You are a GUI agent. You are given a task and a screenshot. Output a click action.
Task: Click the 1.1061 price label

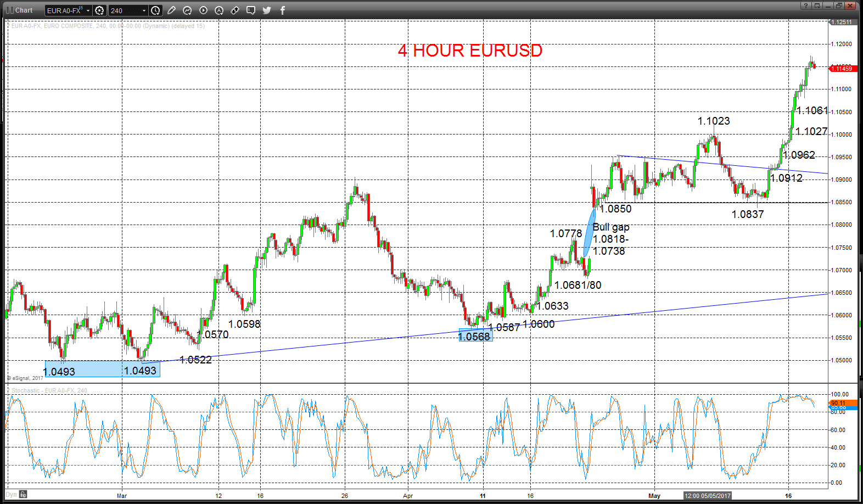click(x=812, y=110)
